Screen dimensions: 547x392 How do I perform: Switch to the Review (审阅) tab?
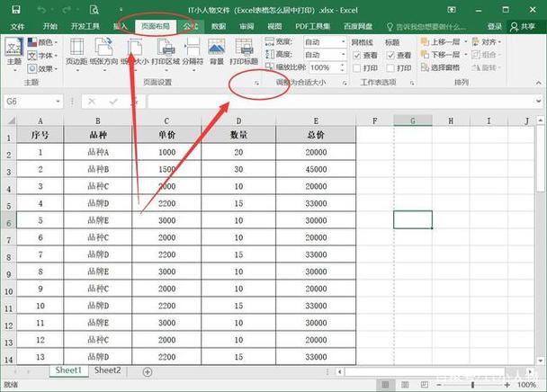click(247, 26)
